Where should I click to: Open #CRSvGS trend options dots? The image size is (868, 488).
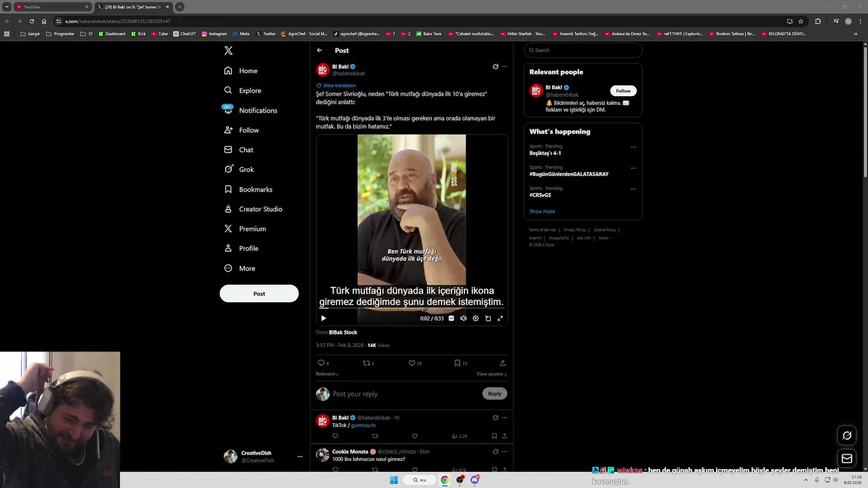tap(633, 189)
